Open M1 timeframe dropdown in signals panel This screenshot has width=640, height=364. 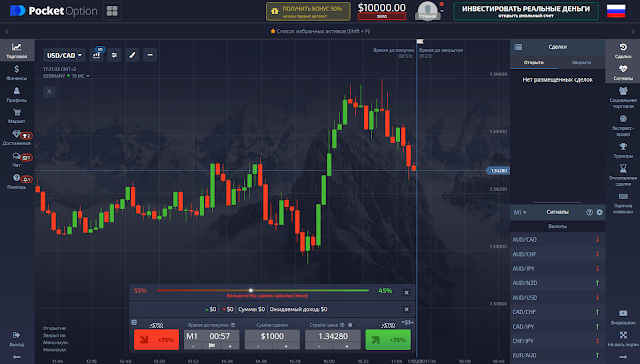pos(520,212)
